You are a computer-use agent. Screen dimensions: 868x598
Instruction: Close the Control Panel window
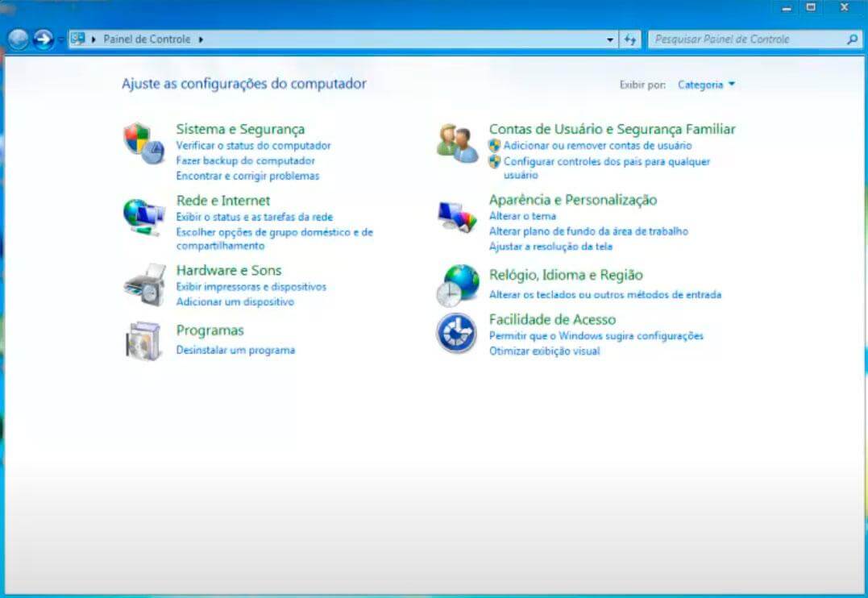[x=844, y=7]
